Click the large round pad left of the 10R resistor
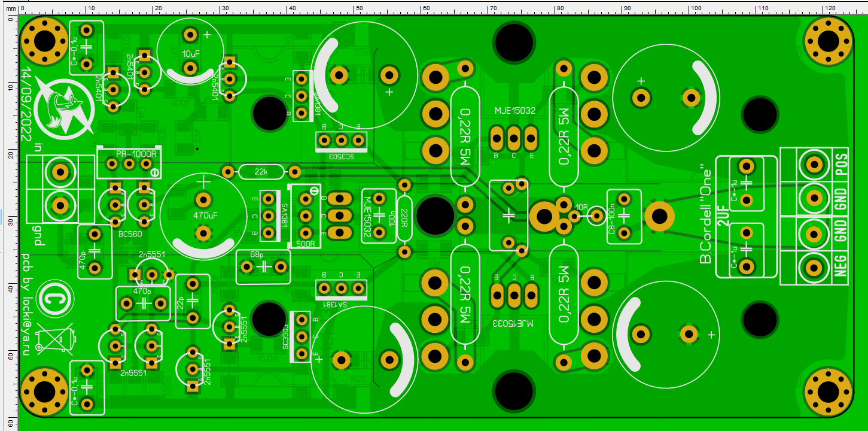868x431 pixels. tap(544, 216)
